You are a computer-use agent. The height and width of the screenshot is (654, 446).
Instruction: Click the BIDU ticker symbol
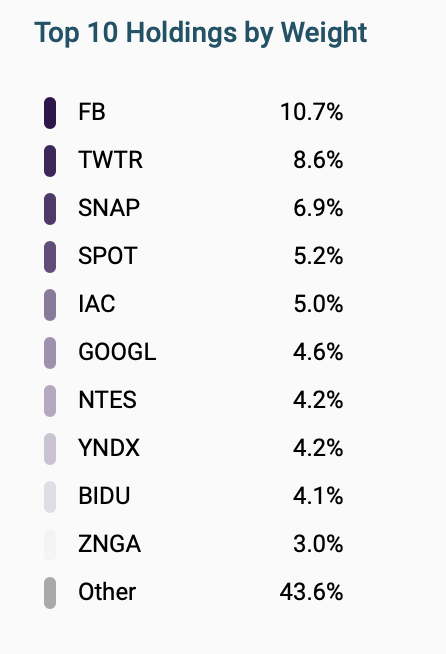point(104,496)
